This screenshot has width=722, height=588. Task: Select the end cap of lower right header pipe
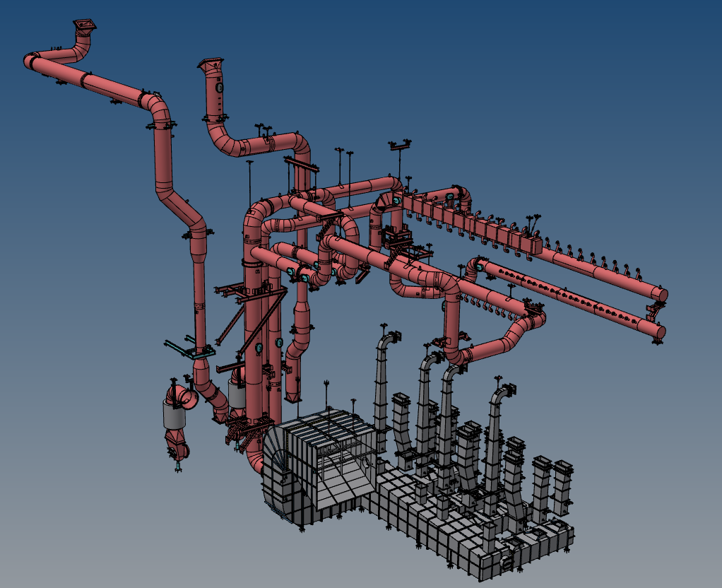(658, 331)
